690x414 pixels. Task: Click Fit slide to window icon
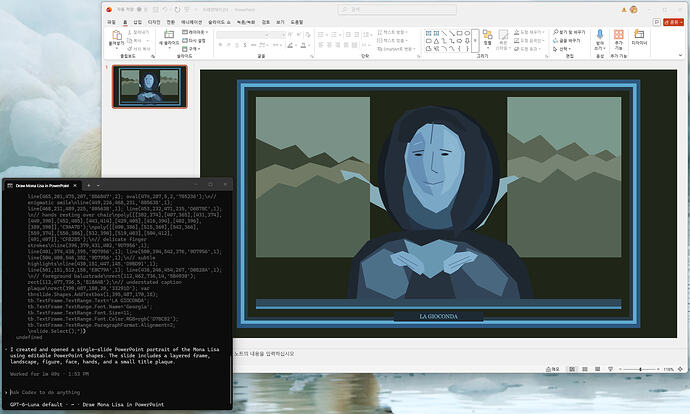click(680, 369)
